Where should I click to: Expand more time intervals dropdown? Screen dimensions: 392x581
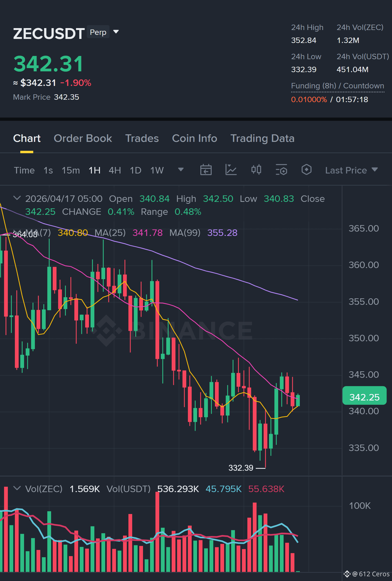[x=181, y=170]
